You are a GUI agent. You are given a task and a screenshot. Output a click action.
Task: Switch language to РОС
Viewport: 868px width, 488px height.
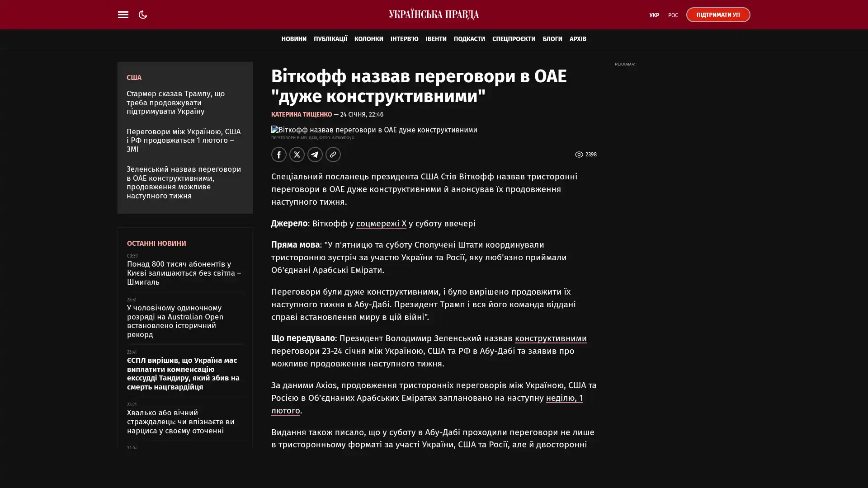(x=673, y=15)
